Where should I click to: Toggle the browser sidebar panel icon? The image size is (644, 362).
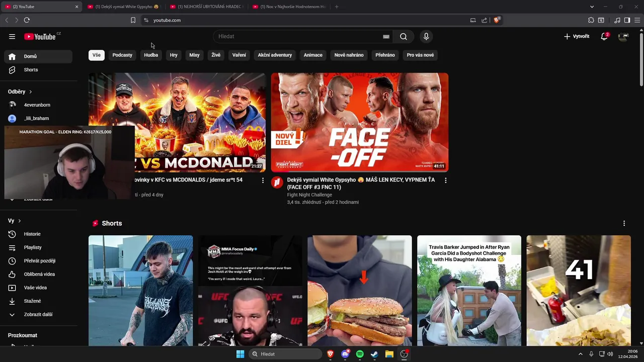pyautogui.click(x=627, y=20)
